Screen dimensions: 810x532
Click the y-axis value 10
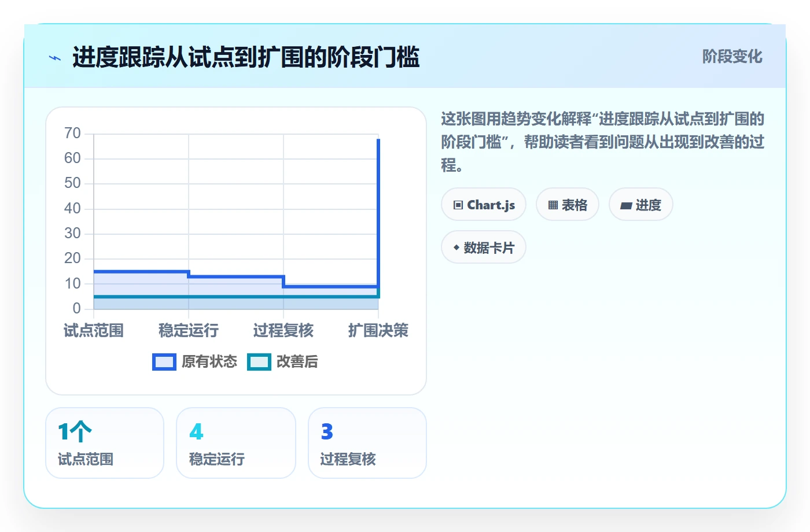point(72,283)
